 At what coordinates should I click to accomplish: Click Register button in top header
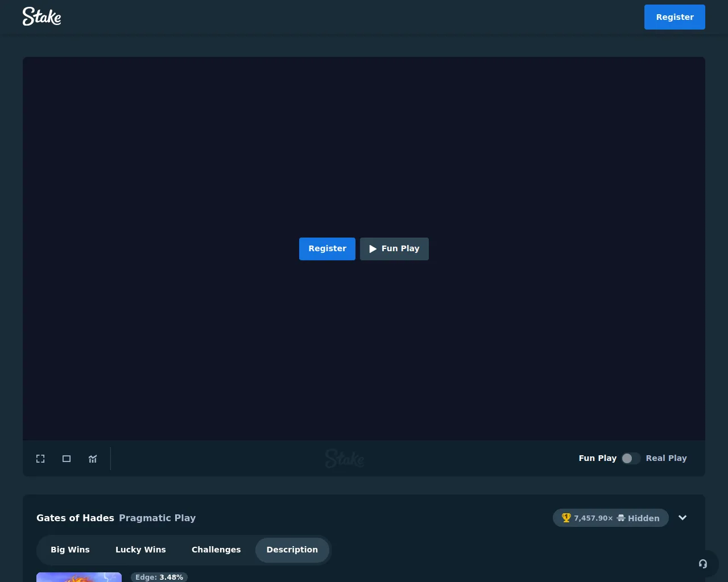click(x=675, y=17)
